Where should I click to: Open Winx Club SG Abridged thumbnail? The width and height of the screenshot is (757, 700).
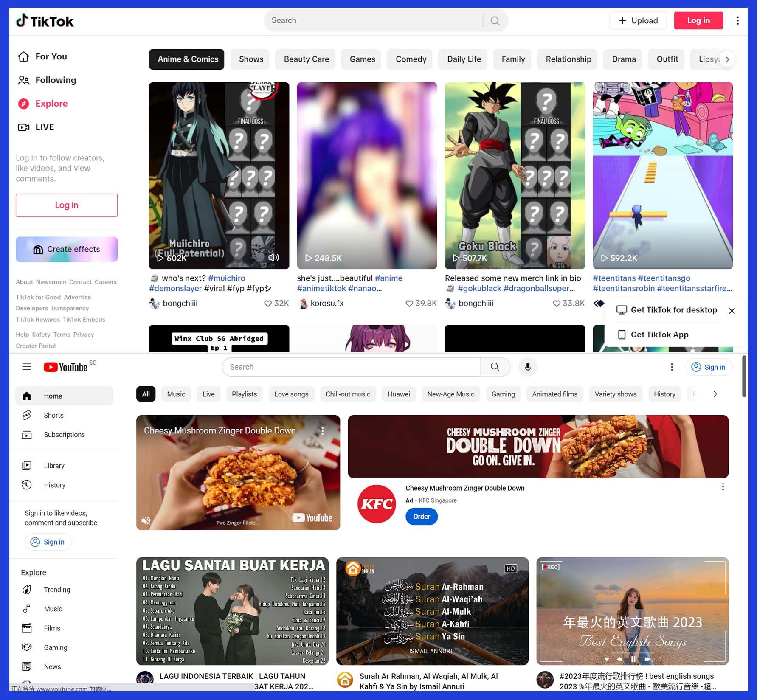[x=219, y=339]
